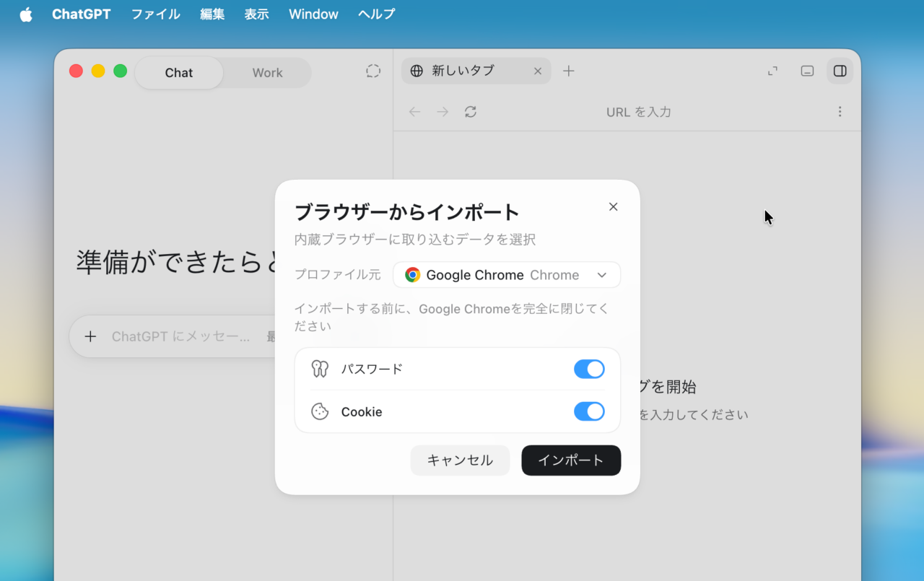The width and height of the screenshot is (924, 581).
Task: Click the プロファイル元 label
Action: (x=337, y=275)
